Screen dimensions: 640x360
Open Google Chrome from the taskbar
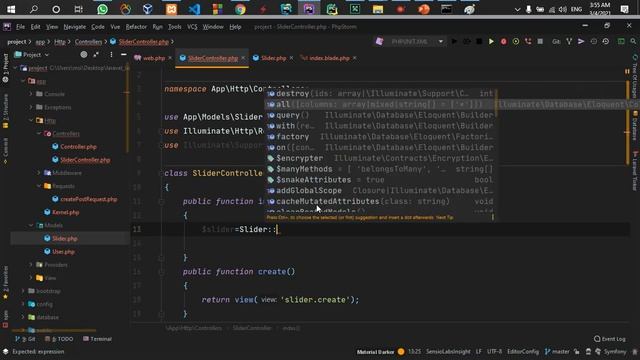click(x=240, y=9)
